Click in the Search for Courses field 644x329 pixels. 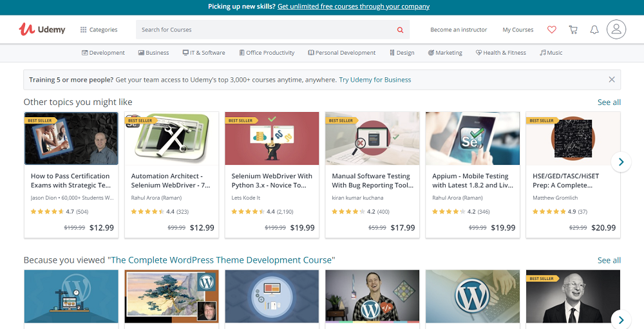(264, 30)
